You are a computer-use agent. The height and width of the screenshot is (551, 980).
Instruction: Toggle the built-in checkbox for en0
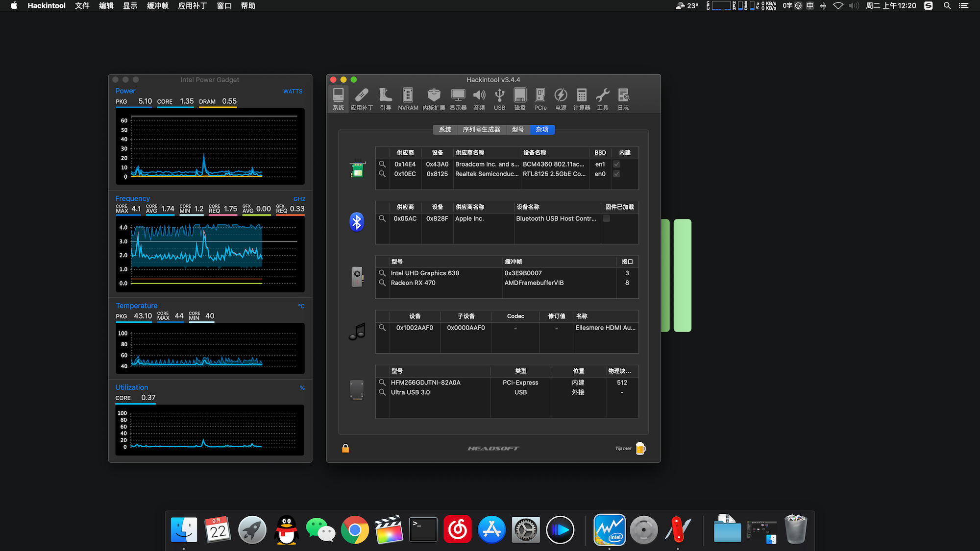pyautogui.click(x=616, y=174)
